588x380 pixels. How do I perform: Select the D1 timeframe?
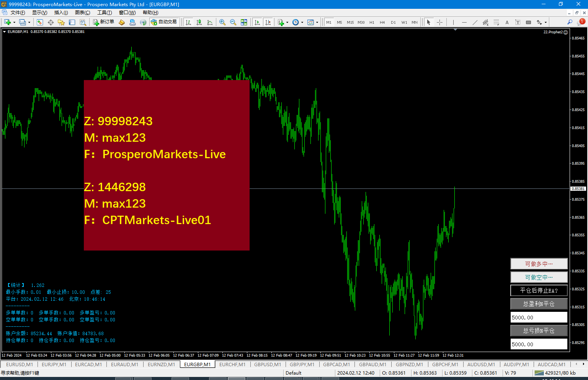[x=393, y=22]
